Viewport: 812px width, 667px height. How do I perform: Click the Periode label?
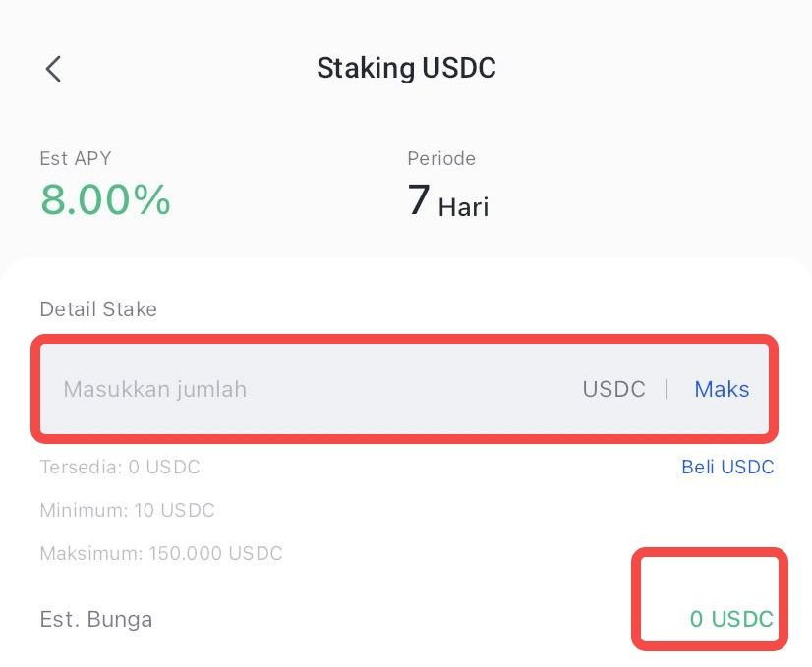441,158
